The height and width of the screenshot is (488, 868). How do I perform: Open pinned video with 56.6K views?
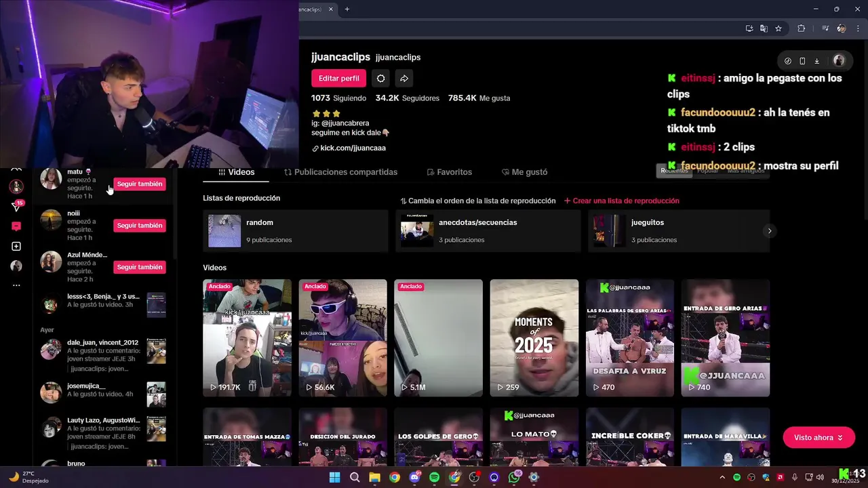[x=342, y=338]
